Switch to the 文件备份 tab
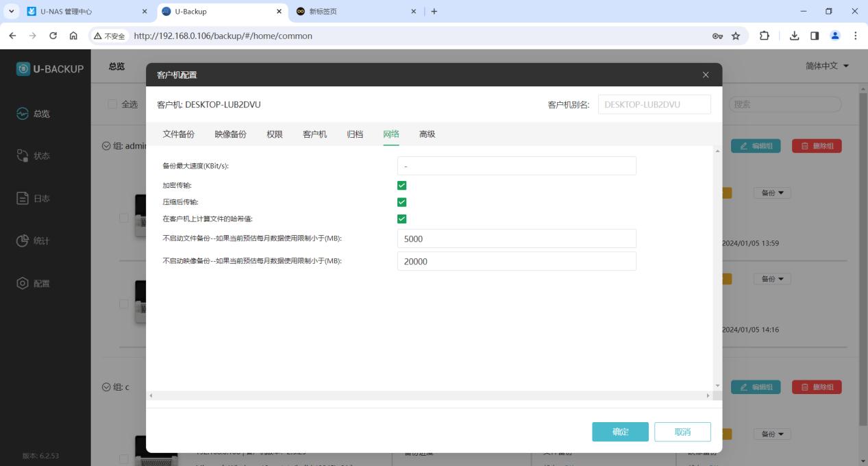 coord(178,134)
